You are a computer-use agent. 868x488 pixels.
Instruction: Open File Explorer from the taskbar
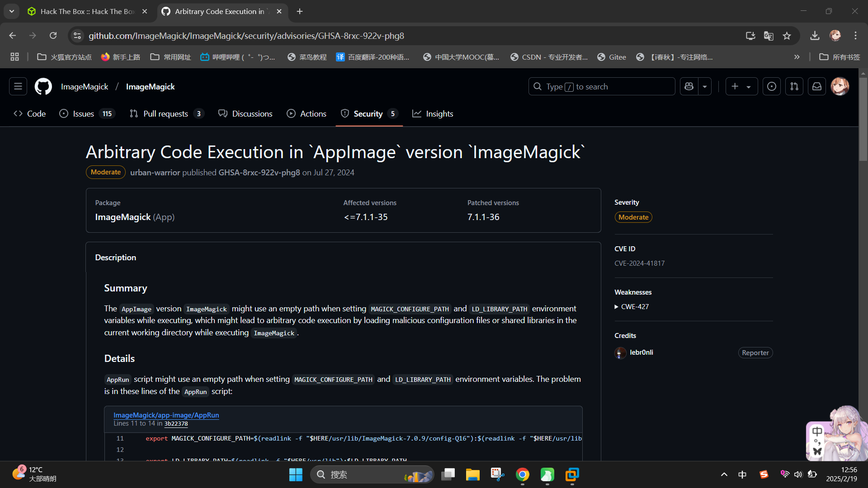point(472,474)
